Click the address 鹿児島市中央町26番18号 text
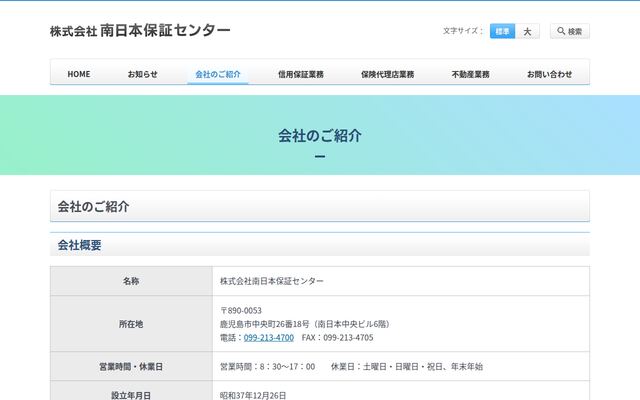Screen dimensions: 640x400 264,324
